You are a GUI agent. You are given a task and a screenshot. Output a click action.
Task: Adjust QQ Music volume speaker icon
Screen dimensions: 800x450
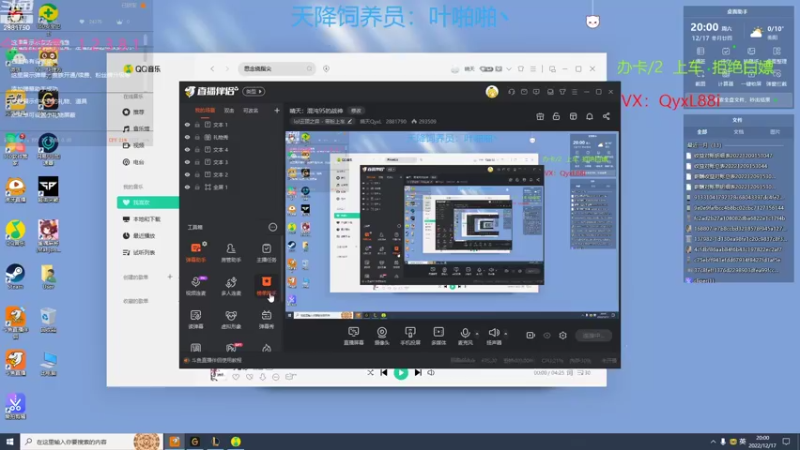click(x=431, y=373)
